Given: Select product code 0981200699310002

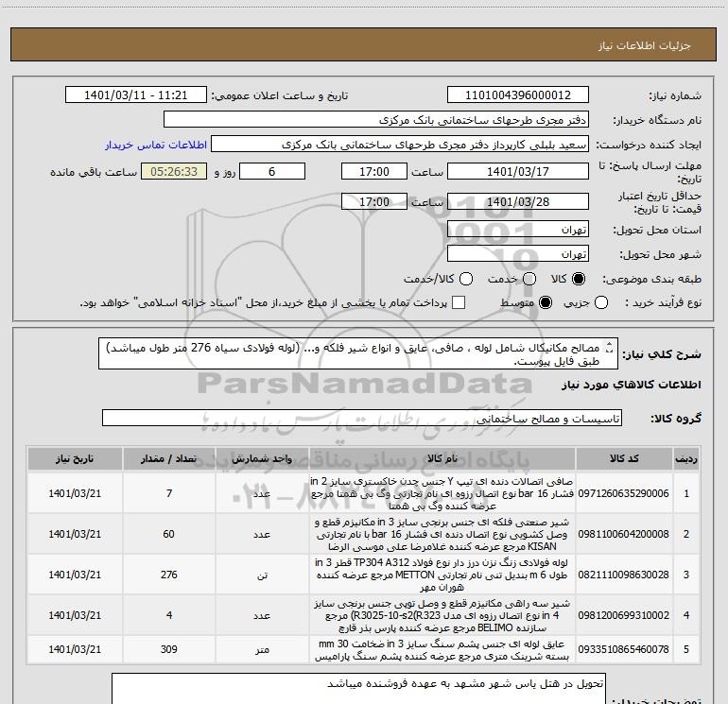Looking at the screenshot, I should (624, 615).
